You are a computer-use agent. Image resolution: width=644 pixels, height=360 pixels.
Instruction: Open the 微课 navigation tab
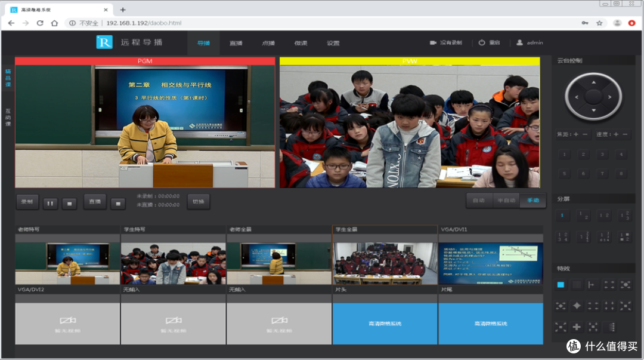pyautogui.click(x=301, y=43)
